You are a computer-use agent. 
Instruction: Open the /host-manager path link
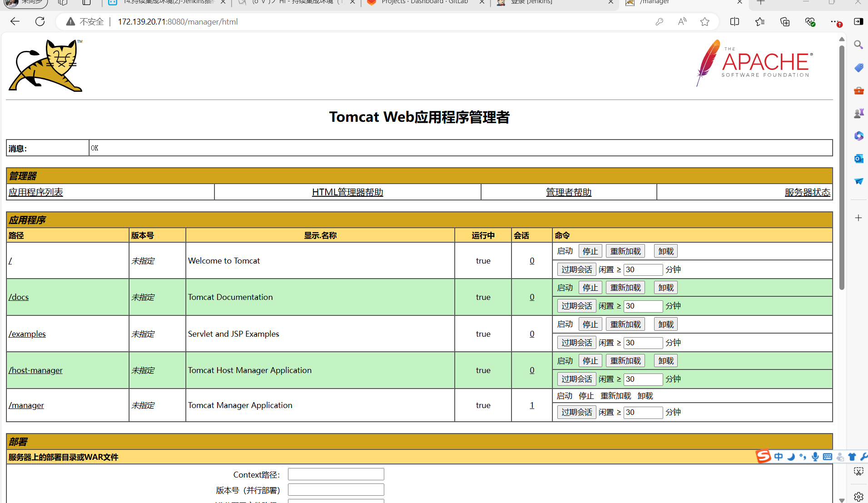point(35,370)
